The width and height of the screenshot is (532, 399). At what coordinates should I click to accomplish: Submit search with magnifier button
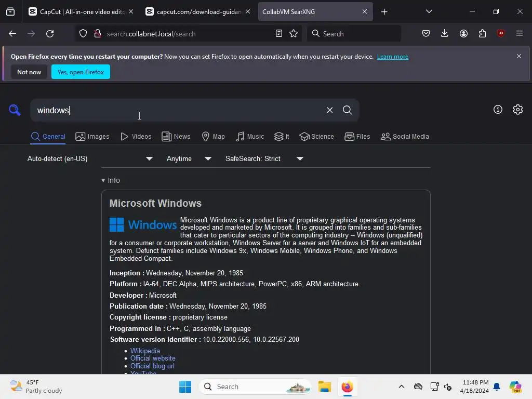coord(347,110)
